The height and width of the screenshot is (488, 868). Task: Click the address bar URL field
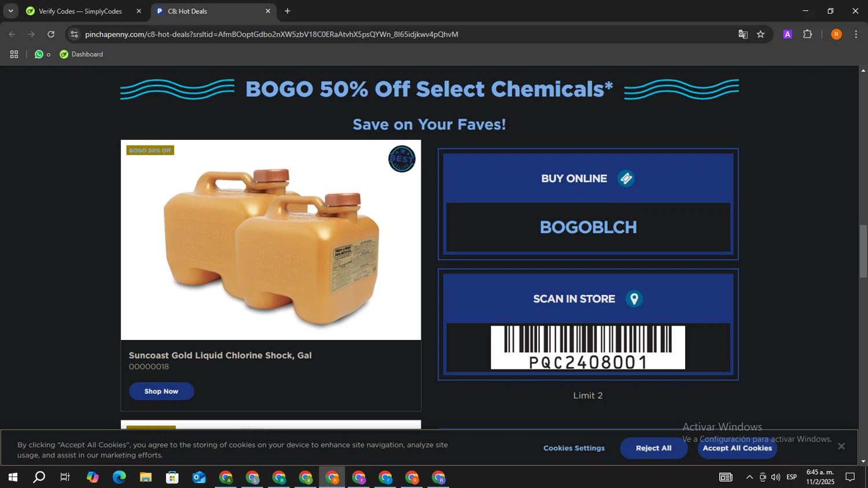coord(405,34)
